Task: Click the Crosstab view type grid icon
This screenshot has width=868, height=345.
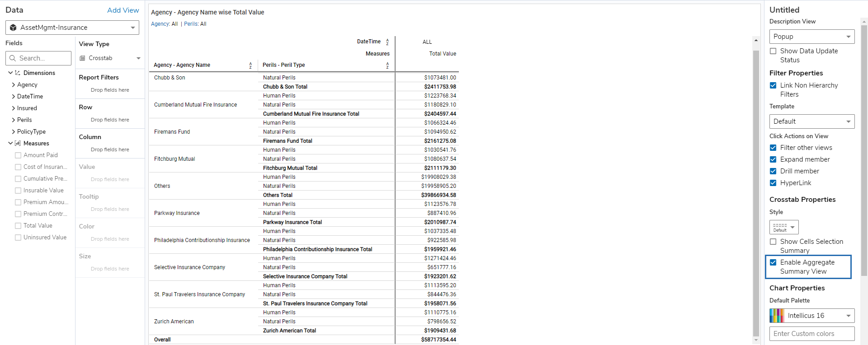Action: pos(82,58)
